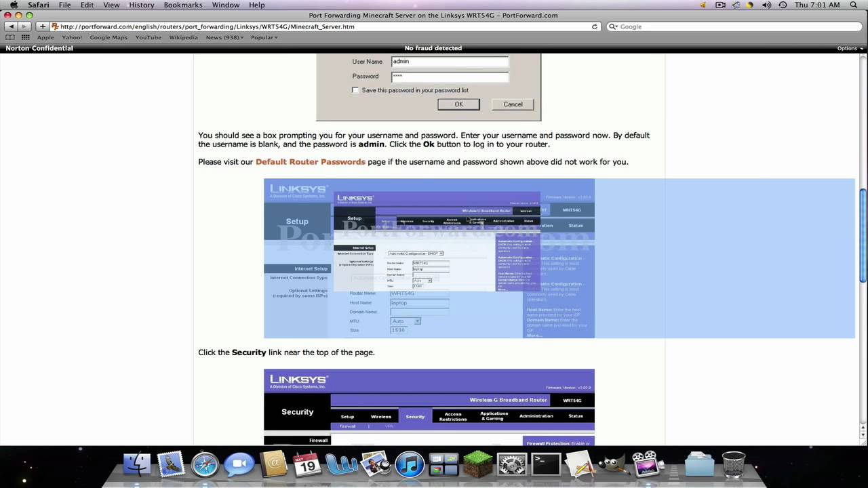Image resolution: width=868 pixels, height=488 pixels.
Task: Launch iTunes from the dock
Action: coord(410,465)
